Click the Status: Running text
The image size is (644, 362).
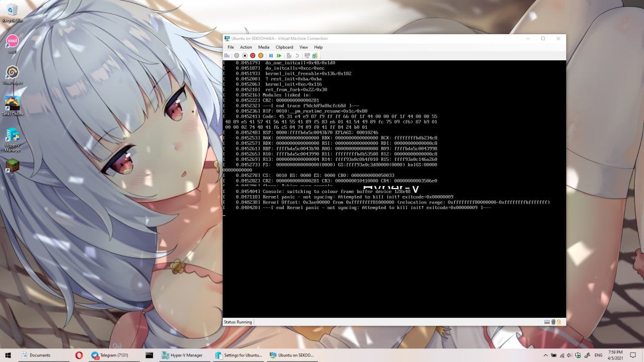click(x=238, y=322)
